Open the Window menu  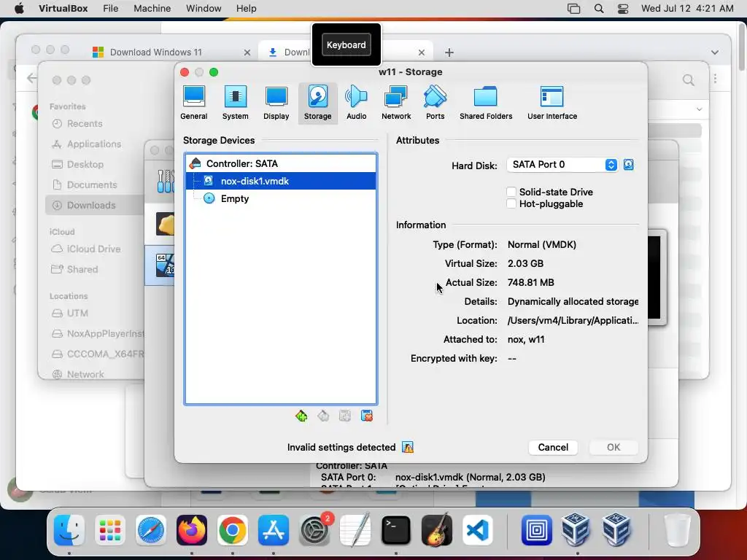[204, 9]
